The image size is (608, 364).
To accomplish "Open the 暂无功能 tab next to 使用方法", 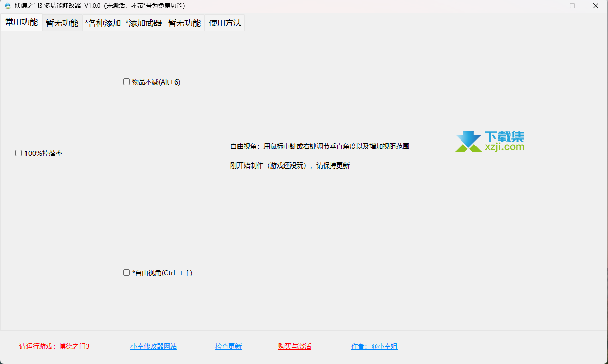I will coord(184,23).
